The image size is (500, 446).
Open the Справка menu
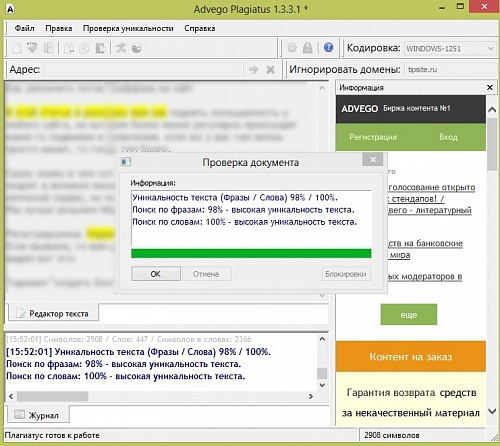coord(200,28)
